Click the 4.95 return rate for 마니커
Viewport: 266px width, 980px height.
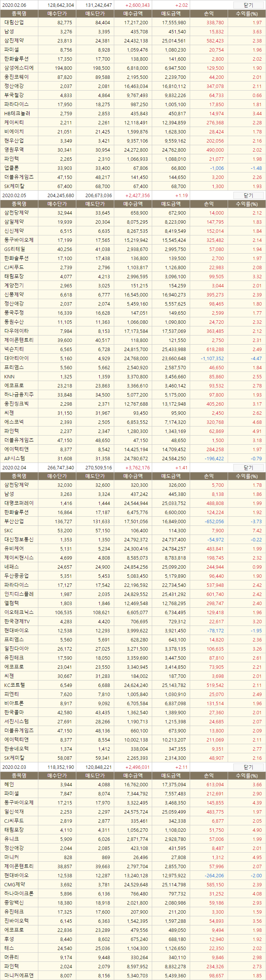[x=257, y=858]
